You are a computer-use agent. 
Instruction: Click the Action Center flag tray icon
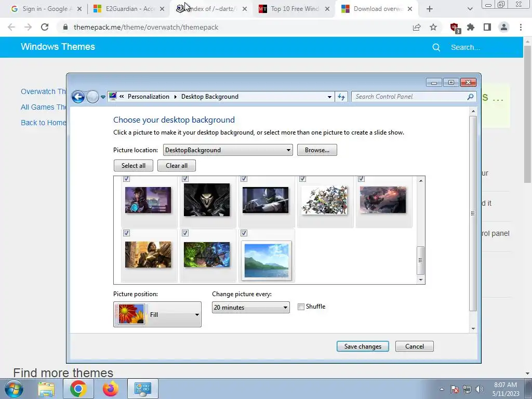coord(455,390)
